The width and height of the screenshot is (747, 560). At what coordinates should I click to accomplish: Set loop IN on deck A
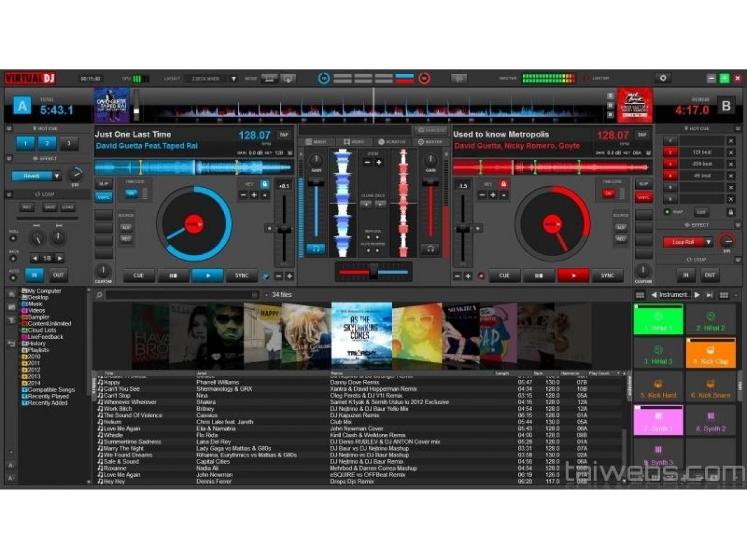click(x=34, y=275)
